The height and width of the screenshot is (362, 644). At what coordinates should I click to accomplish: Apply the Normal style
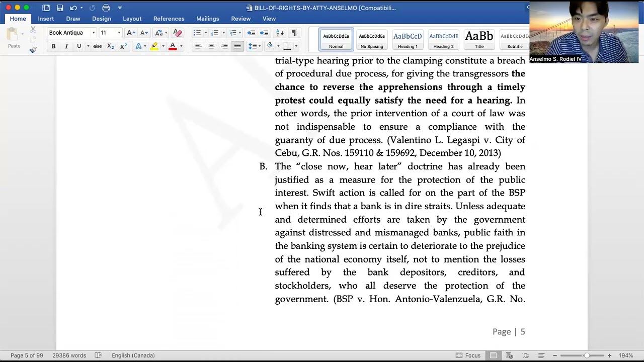[x=336, y=39]
